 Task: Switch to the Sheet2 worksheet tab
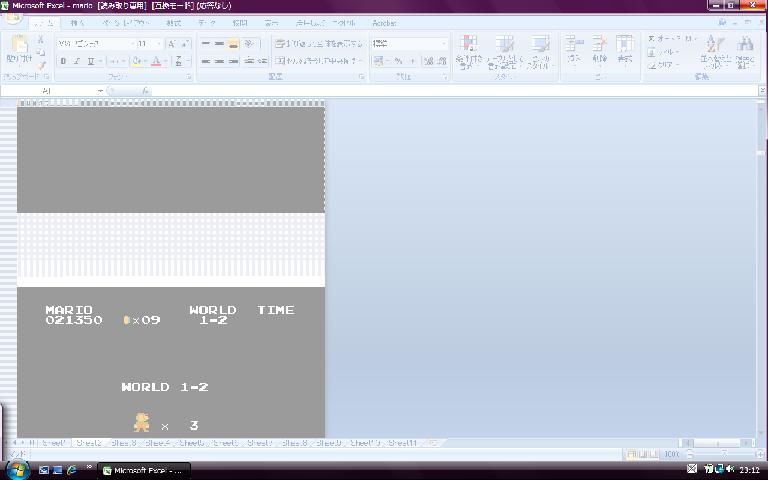coord(89,443)
